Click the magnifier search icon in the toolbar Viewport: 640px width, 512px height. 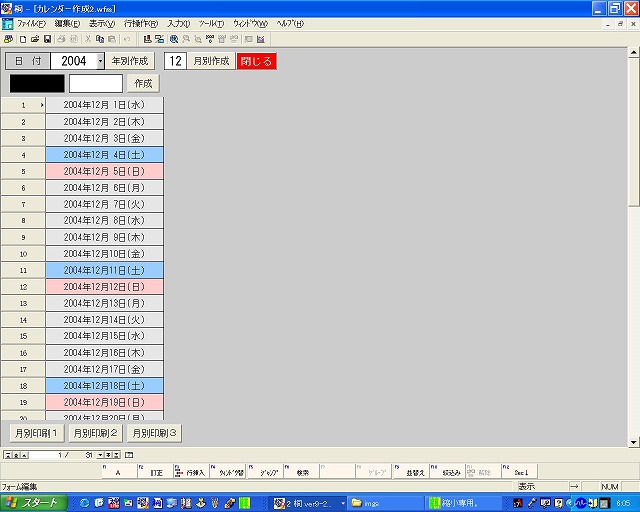(174, 39)
